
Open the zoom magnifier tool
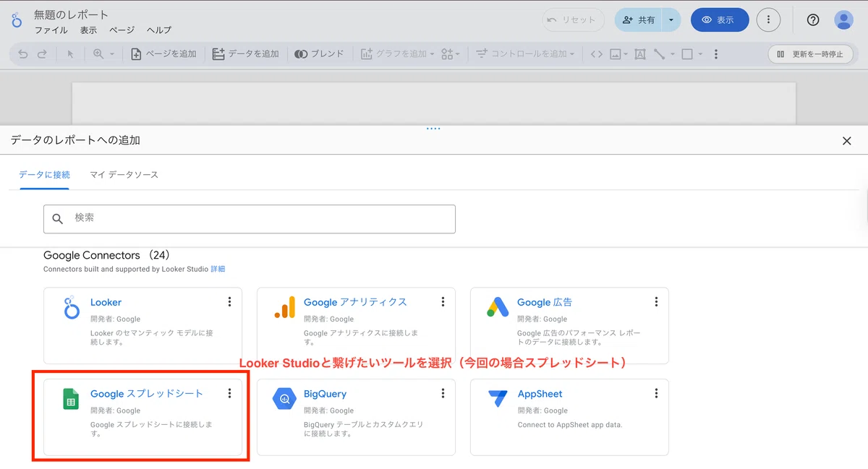click(x=98, y=54)
